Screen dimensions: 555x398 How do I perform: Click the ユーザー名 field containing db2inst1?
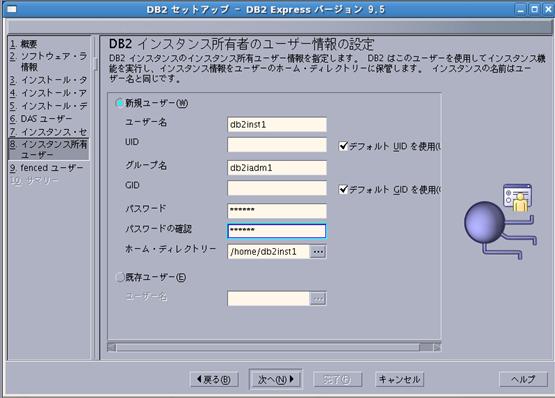(x=277, y=125)
